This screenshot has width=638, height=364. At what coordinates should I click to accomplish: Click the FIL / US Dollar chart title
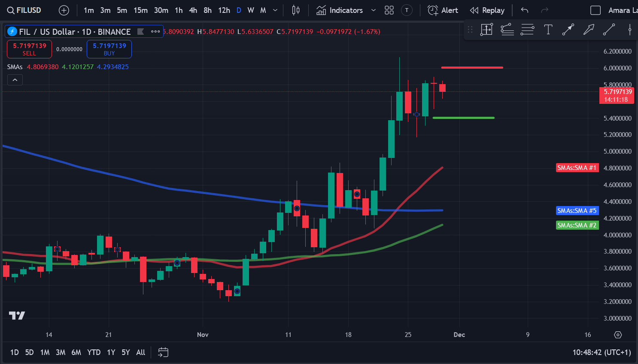coord(75,32)
